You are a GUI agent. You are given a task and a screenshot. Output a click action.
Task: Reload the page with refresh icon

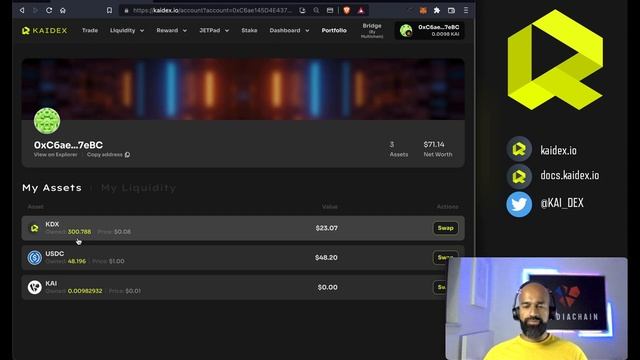click(49, 10)
